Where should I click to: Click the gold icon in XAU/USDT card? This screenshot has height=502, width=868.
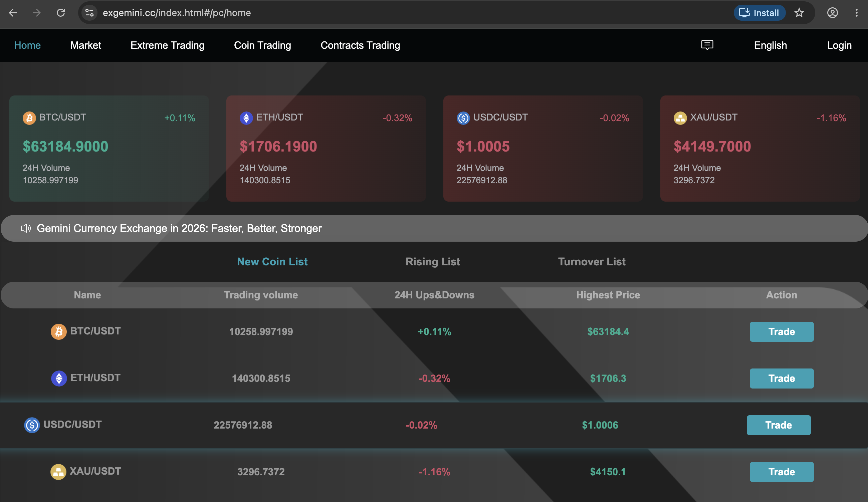tap(680, 118)
